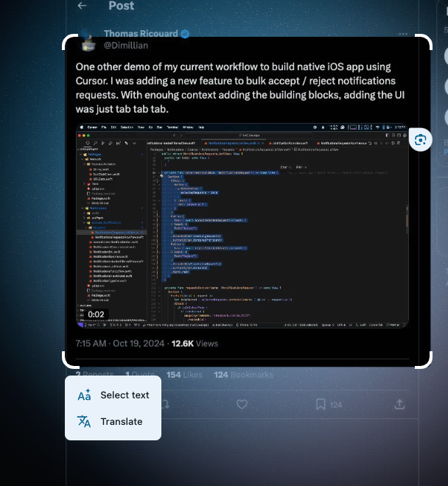The height and width of the screenshot is (486, 448).
Task: Click the 0:02 video time label
Action: 96,314
